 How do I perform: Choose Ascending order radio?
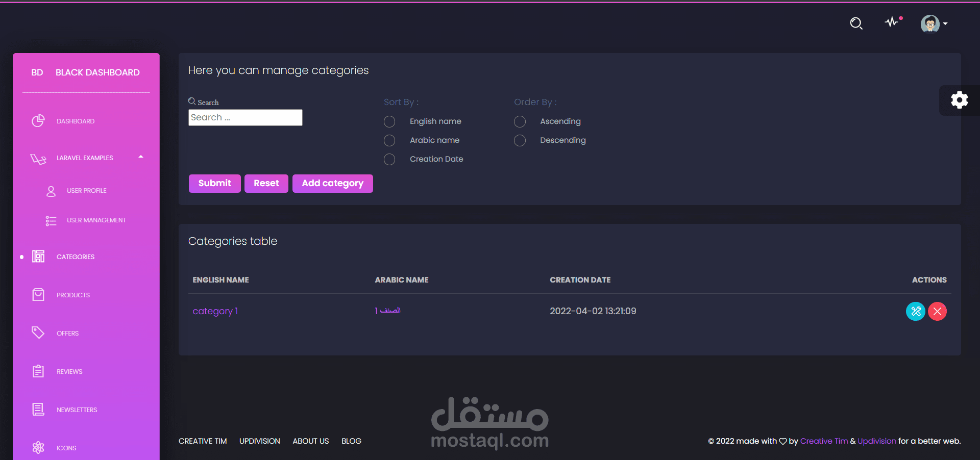tap(520, 121)
